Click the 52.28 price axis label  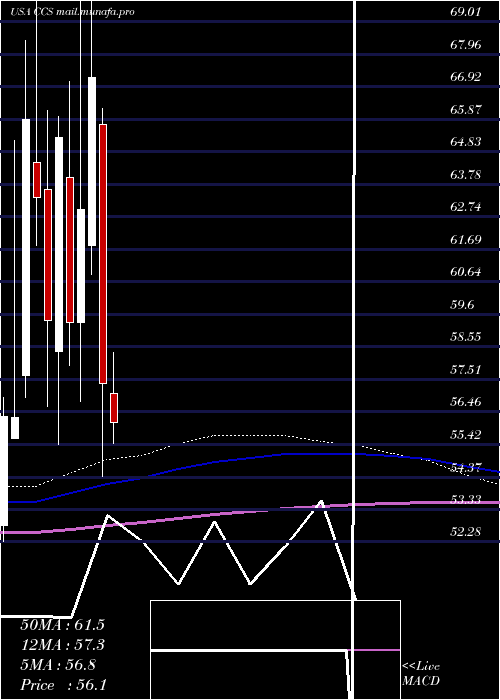pyautogui.click(x=465, y=532)
